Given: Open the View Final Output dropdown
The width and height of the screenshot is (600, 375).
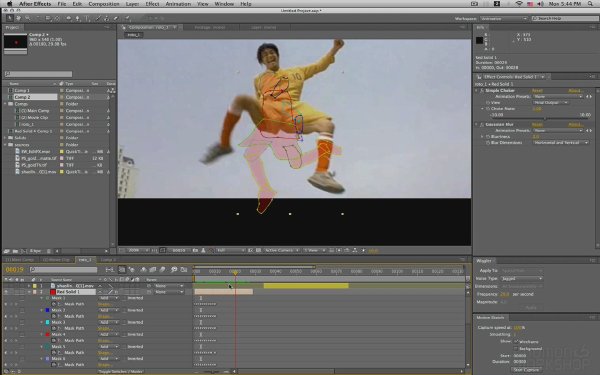Looking at the screenshot, I should (551, 103).
